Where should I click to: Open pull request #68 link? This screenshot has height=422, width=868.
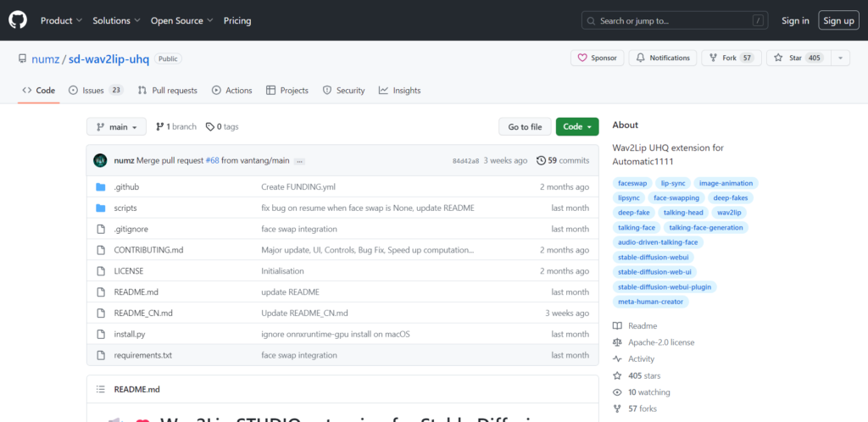(x=213, y=160)
